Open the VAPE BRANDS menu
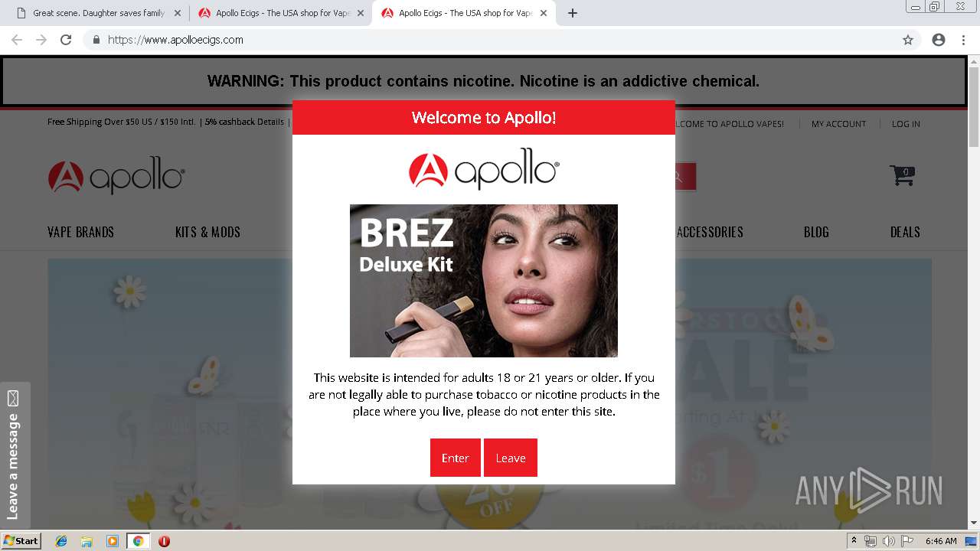Screen dimensions: 980x551 click(x=80, y=232)
